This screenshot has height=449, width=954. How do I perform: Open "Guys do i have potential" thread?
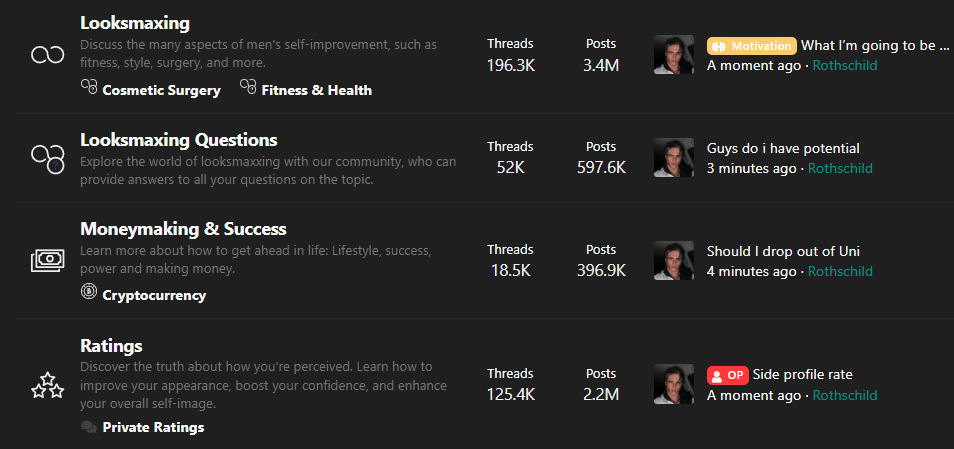(783, 149)
